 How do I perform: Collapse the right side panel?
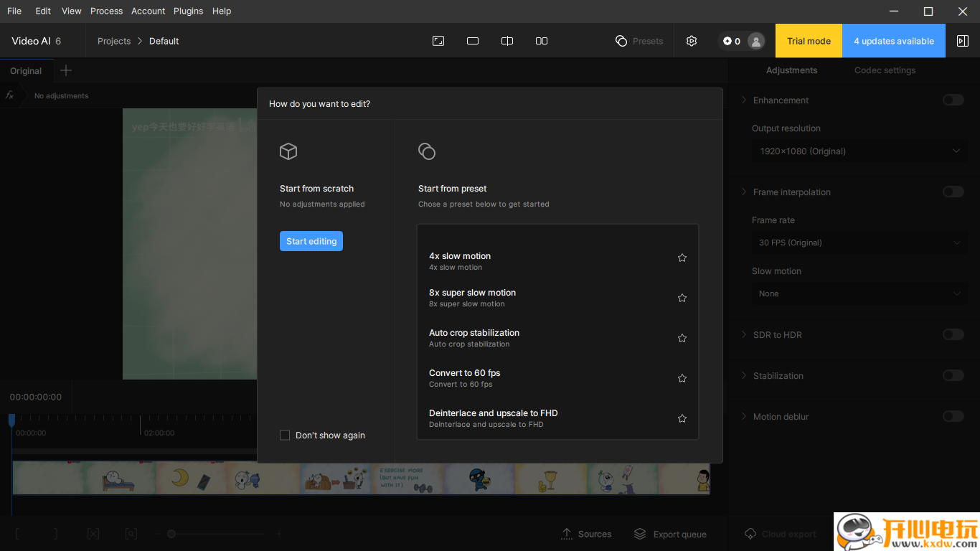pyautogui.click(x=963, y=41)
